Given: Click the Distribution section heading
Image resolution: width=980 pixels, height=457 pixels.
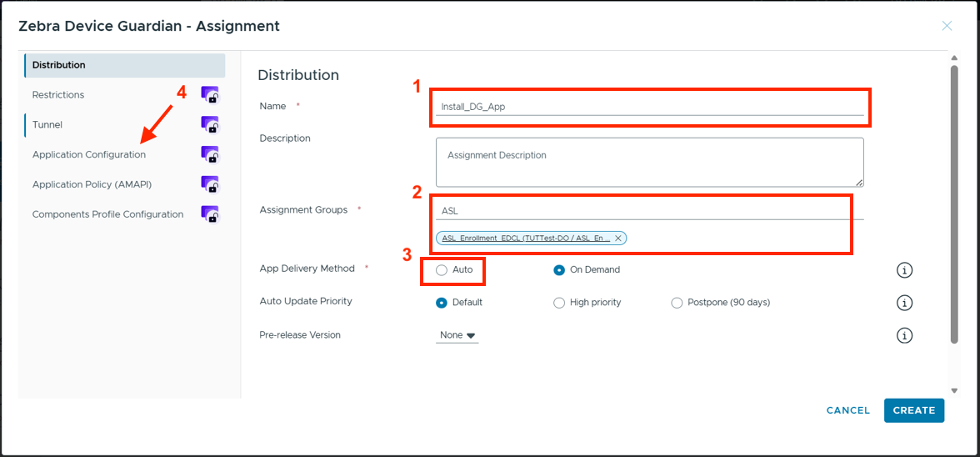Looking at the screenshot, I should (x=298, y=75).
